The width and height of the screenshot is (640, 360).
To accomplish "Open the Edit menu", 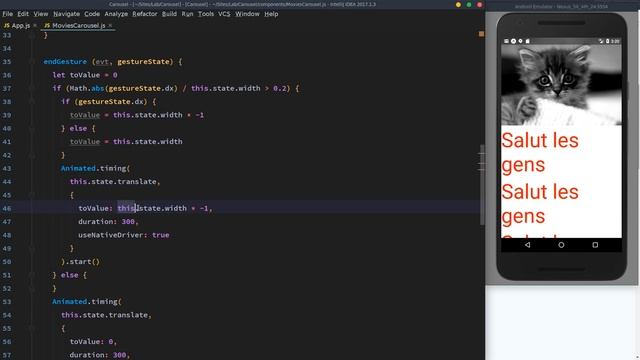I will 23,14.
